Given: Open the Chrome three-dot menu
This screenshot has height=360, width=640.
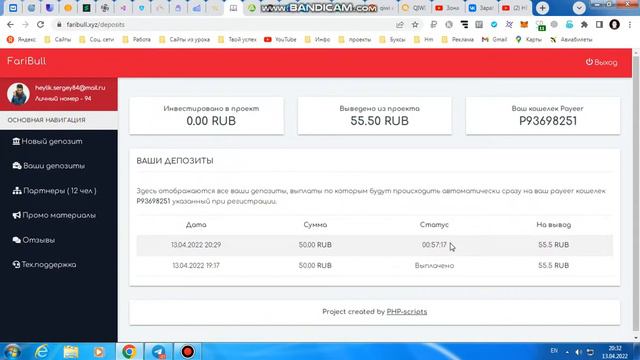Looking at the screenshot, I should click(x=630, y=24).
